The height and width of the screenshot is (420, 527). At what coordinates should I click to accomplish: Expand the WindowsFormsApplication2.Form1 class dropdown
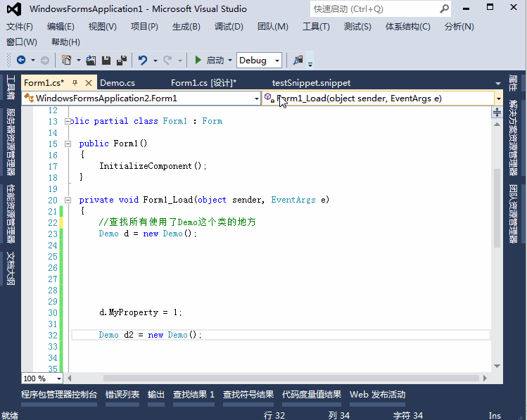[256, 98]
